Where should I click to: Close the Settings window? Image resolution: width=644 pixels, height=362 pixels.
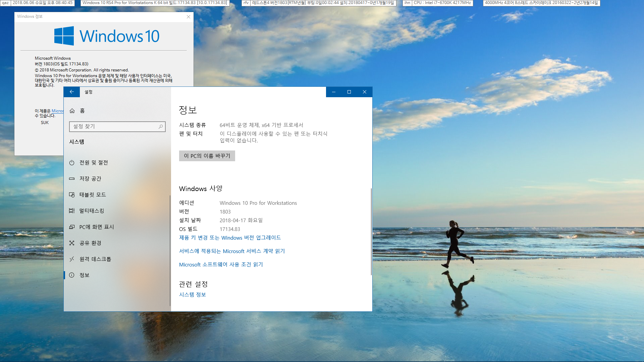[365, 92]
